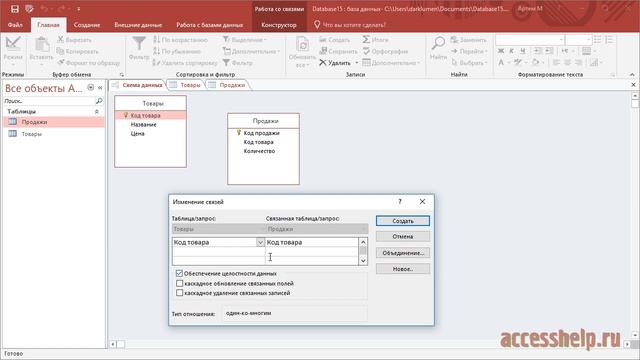Viewport: 640px width, 360px height.
Task: Click Refresh all (Обновить все) icon
Action: [302, 45]
